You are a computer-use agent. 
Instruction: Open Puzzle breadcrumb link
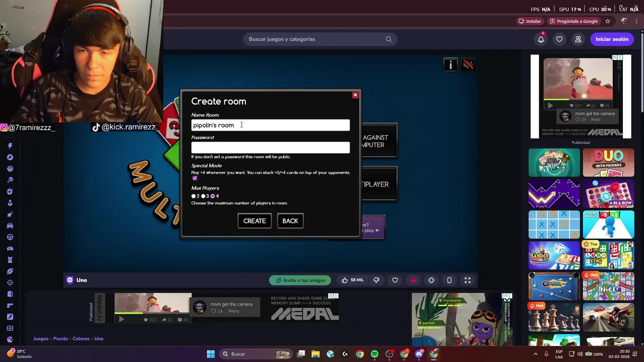click(60, 338)
